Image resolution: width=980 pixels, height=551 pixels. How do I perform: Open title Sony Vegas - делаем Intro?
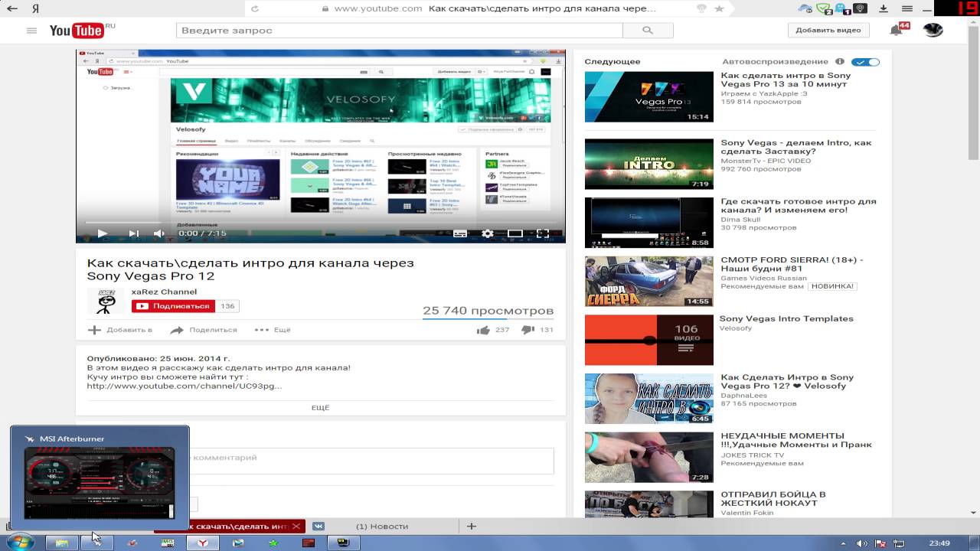point(795,147)
